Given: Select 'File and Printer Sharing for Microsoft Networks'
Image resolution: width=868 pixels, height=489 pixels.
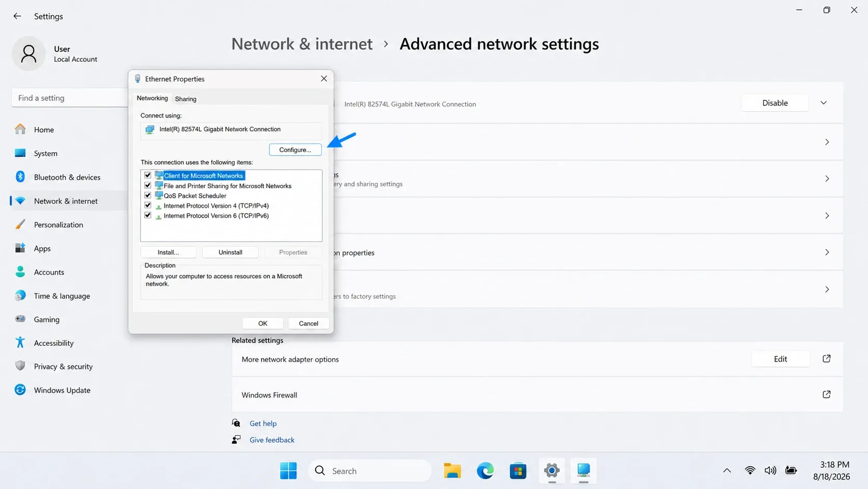Looking at the screenshot, I should 227,186.
